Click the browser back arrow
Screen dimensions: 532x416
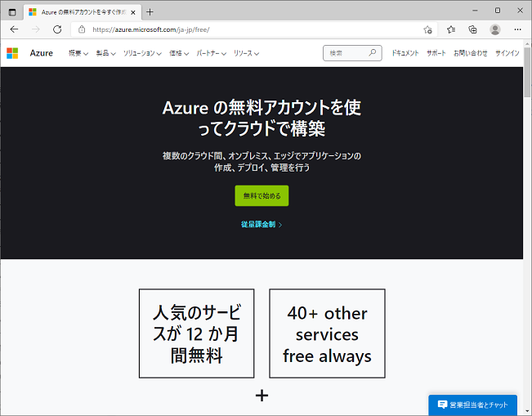tap(14, 29)
